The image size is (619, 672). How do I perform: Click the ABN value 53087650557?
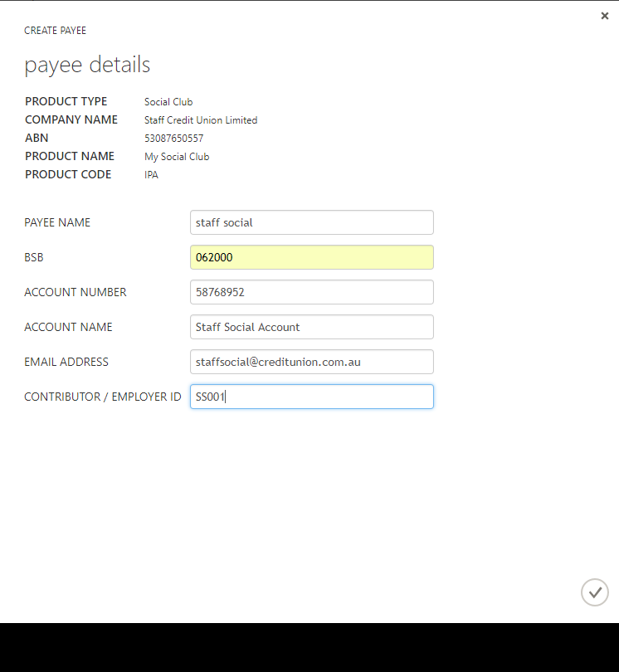pos(174,139)
